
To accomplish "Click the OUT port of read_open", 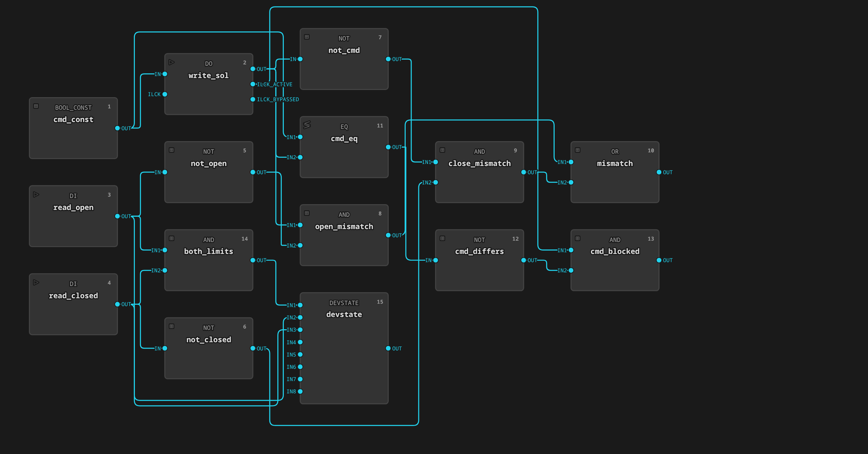I will coord(118,216).
